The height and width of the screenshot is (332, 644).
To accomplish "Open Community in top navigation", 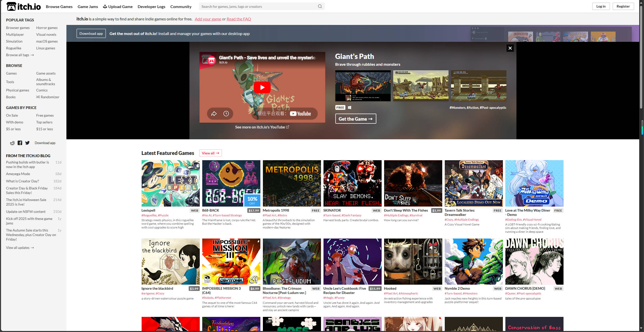I will (x=181, y=7).
